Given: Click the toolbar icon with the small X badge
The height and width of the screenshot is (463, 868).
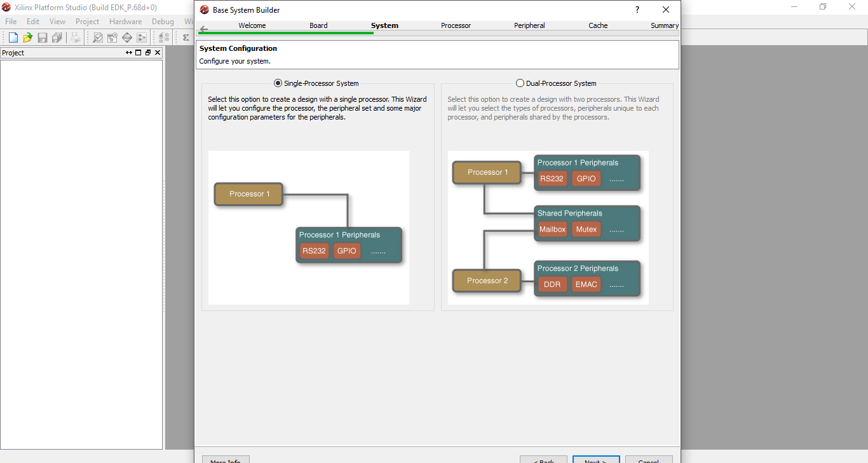Looking at the screenshot, I should tap(112, 38).
